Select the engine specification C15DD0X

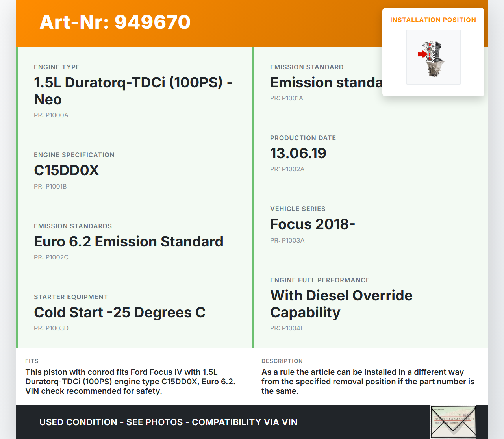coord(67,170)
